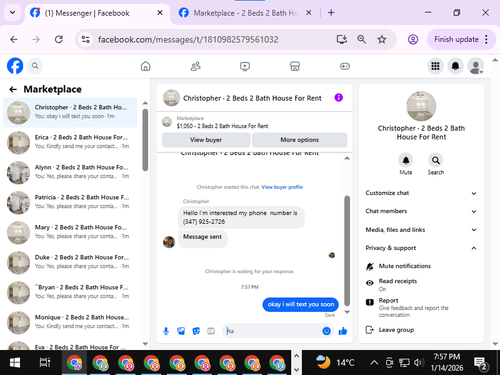Click the conversation list scrollbar
This screenshot has height=375, width=500.
(x=145, y=140)
